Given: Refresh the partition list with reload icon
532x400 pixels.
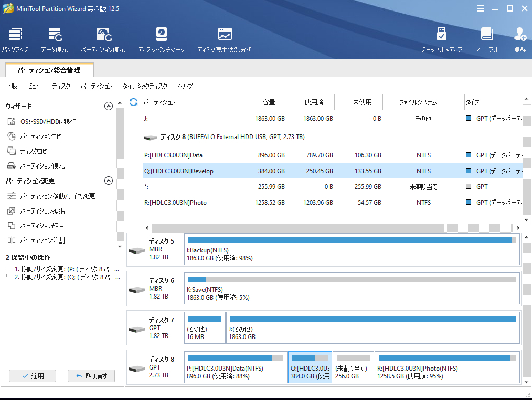Looking at the screenshot, I should (134, 102).
